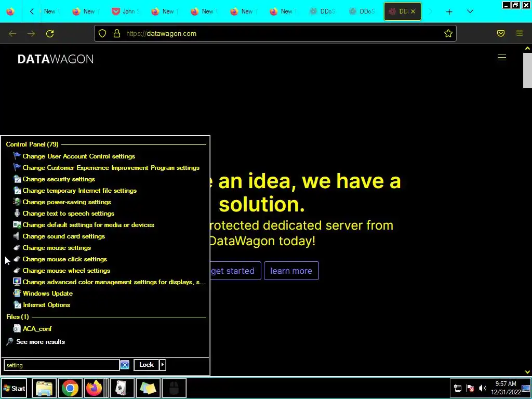This screenshot has height=399, width=532.
Task: Click the Start button
Action: tap(14, 389)
